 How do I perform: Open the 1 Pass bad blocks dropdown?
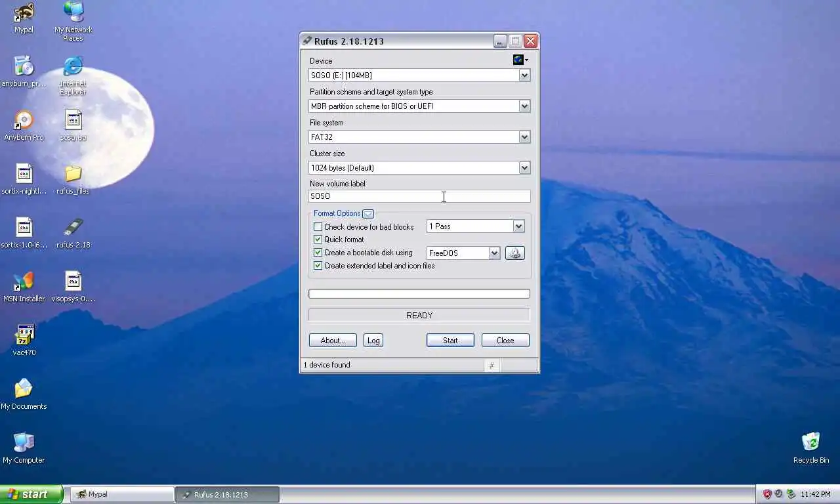point(475,226)
